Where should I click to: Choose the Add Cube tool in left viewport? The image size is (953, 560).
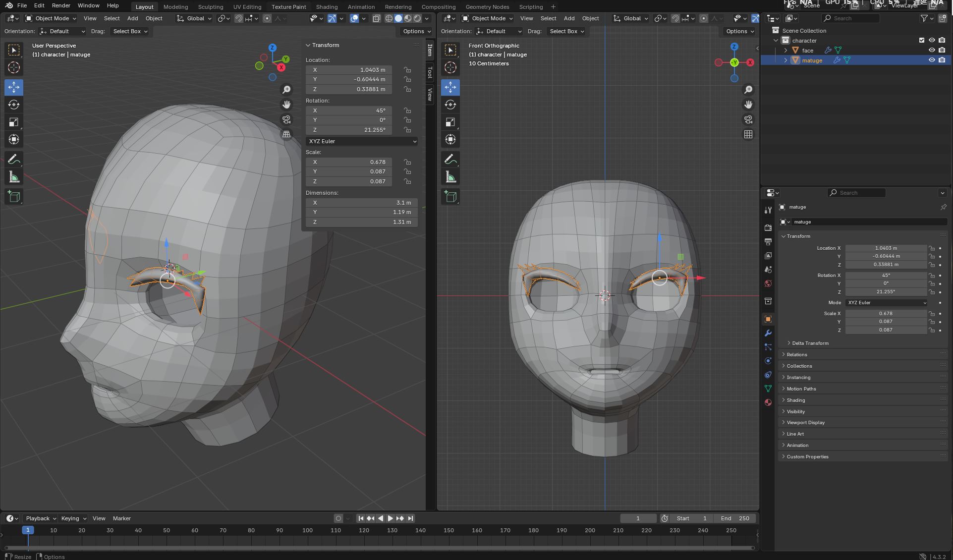[x=14, y=196]
